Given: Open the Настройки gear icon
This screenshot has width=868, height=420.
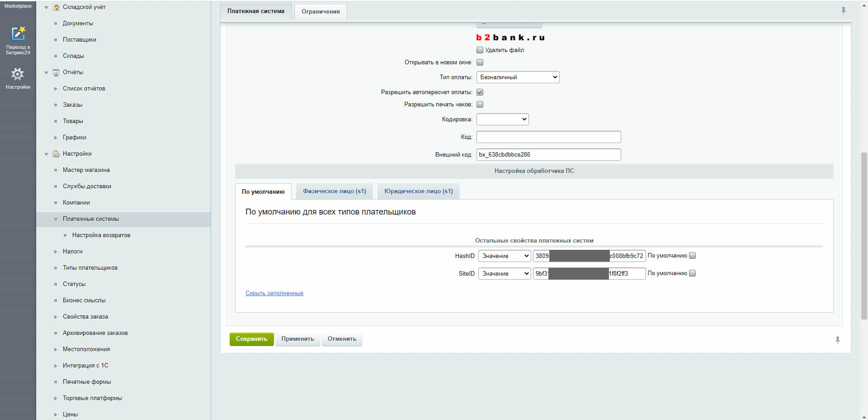Looking at the screenshot, I should tap(18, 74).
